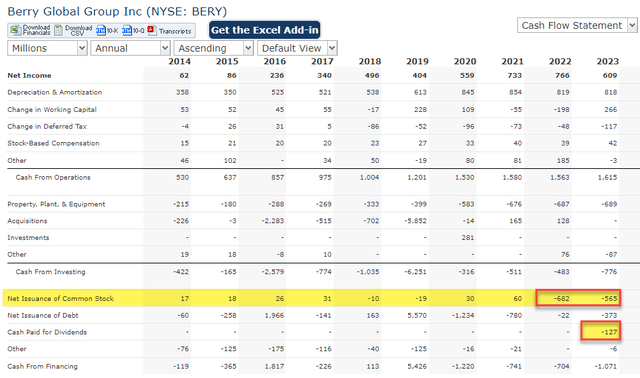Select the 2017 column header
This screenshot has width=640, height=378.
point(322,62)
